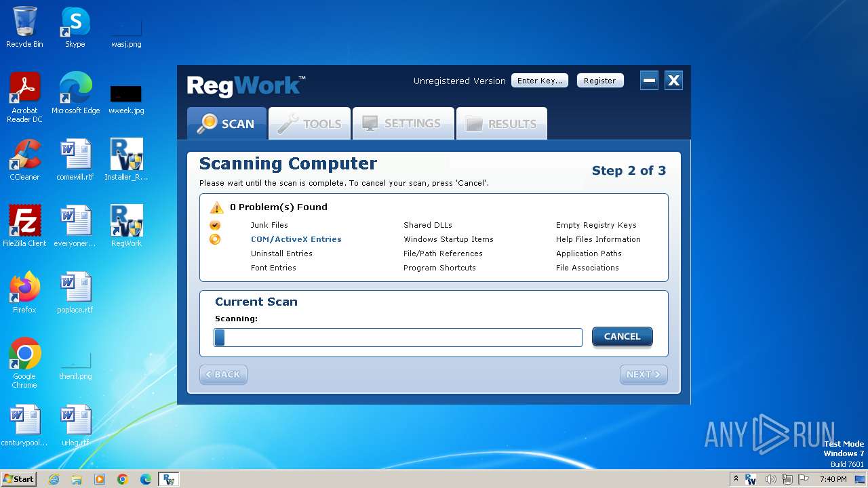Click the network tray icon
Image resolution: width=868 pixels, height=488 pixels.
[x=787, y=479]
